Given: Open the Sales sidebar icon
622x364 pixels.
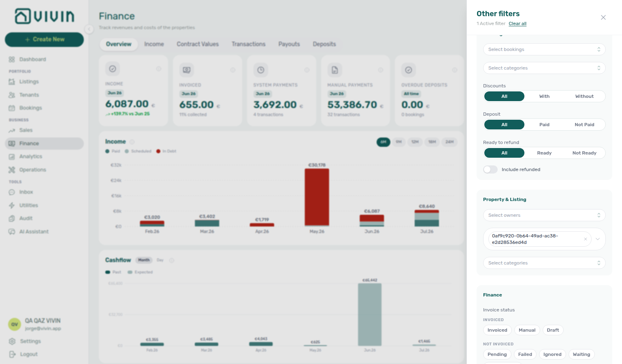Looking at the screenshot, I should [x=12, y=130].
